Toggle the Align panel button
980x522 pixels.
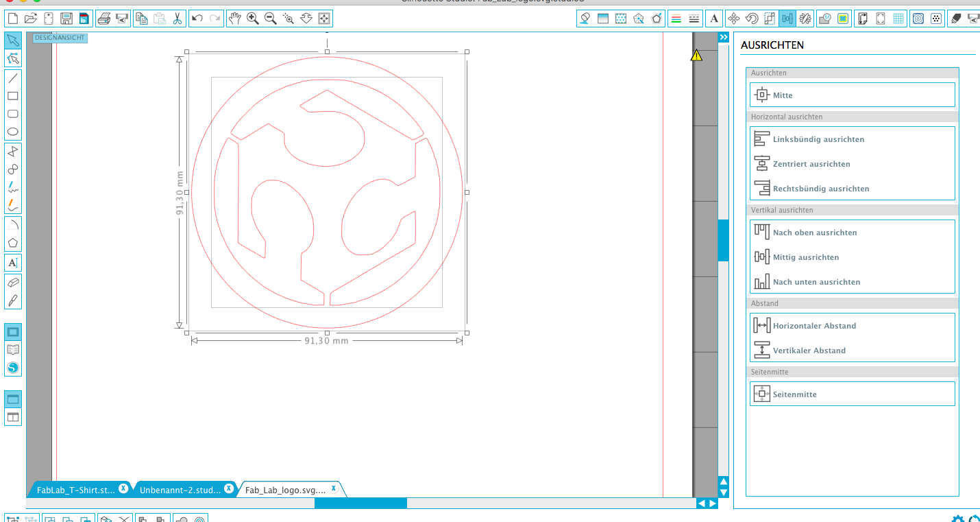tap(787, 19)
